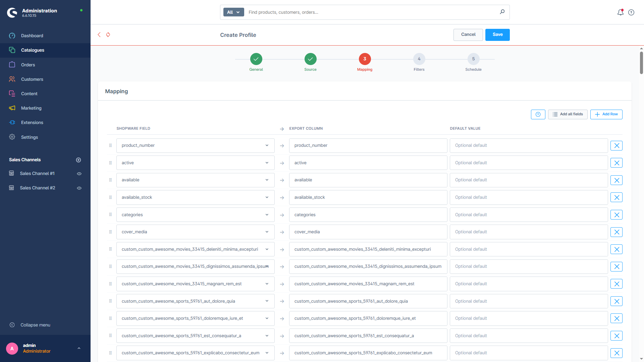The height and width of the screenshot is (362, 644).
Task: Open the help question mark icon
Action: (631, 12)
